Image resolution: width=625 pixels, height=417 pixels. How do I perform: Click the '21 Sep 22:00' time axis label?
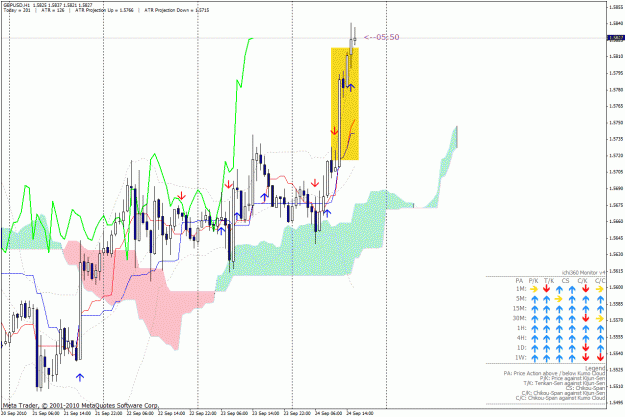click(x=109, y=413)
